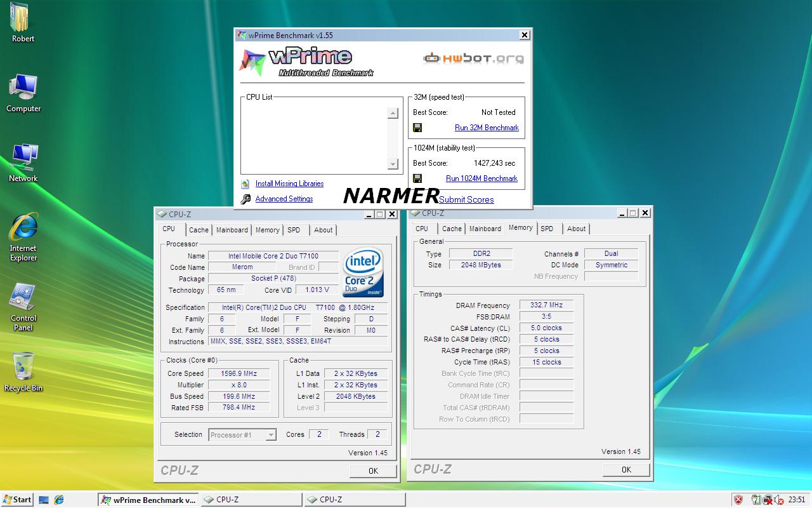
Task: Click the Level 2 cache value 2048 KBytes
Action: pos(355,396)
